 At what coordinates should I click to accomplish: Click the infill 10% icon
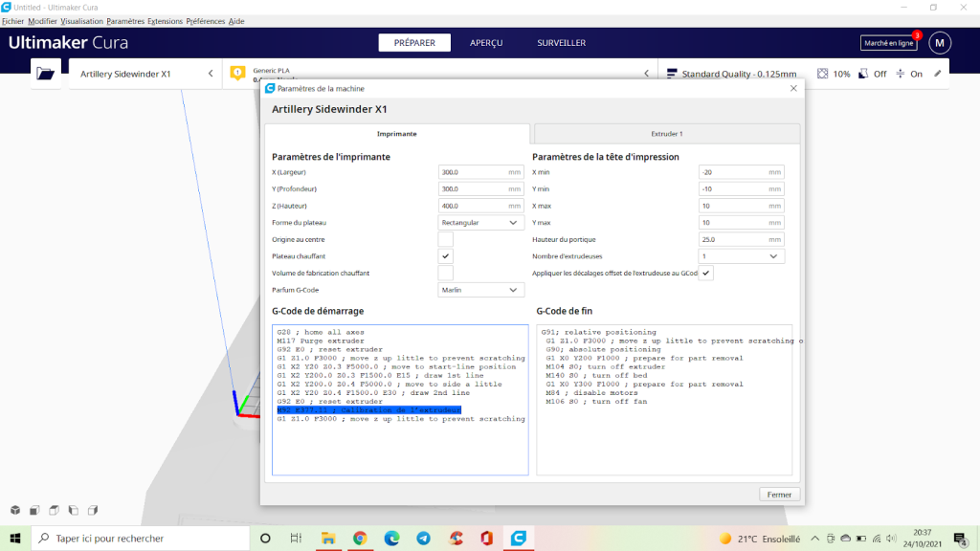[822, 74]
